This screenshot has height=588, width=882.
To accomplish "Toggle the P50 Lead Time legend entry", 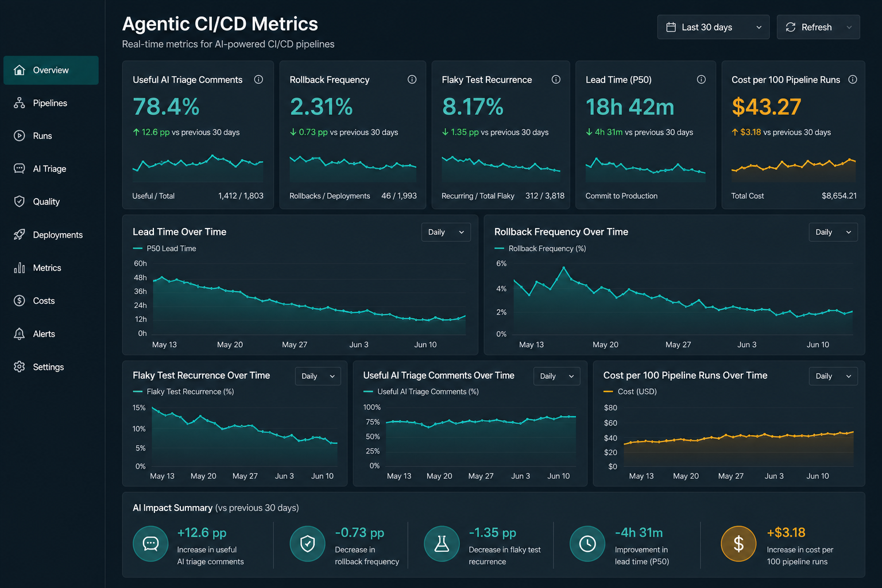I will tap(165, 249).
